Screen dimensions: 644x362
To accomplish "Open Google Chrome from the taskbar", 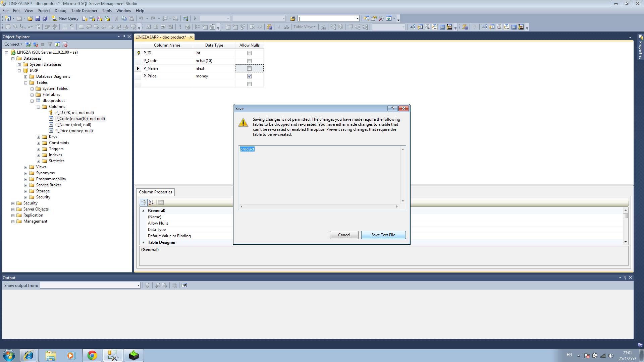I will [92, 355].
